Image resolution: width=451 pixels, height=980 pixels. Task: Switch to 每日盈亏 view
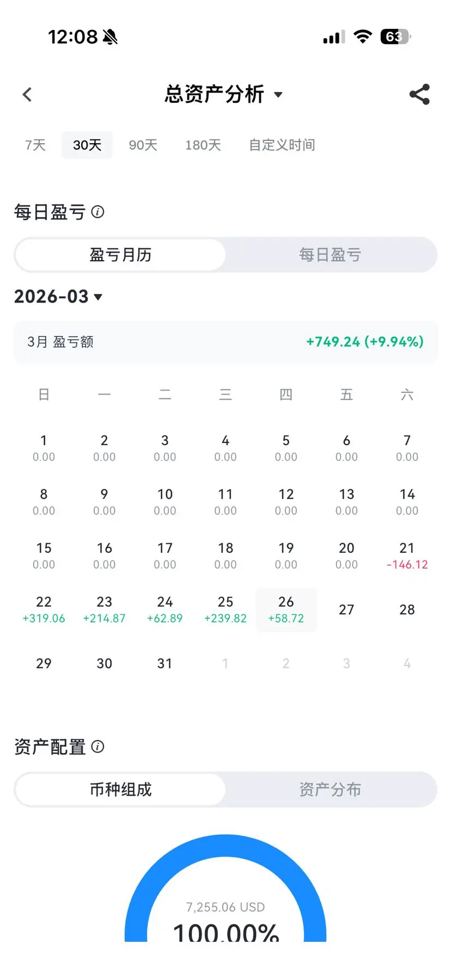330,255
